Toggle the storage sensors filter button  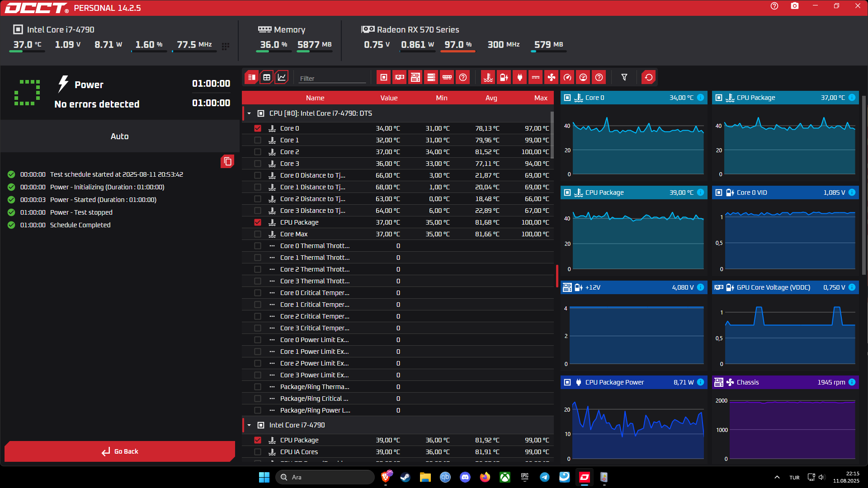tap(431, 77)
